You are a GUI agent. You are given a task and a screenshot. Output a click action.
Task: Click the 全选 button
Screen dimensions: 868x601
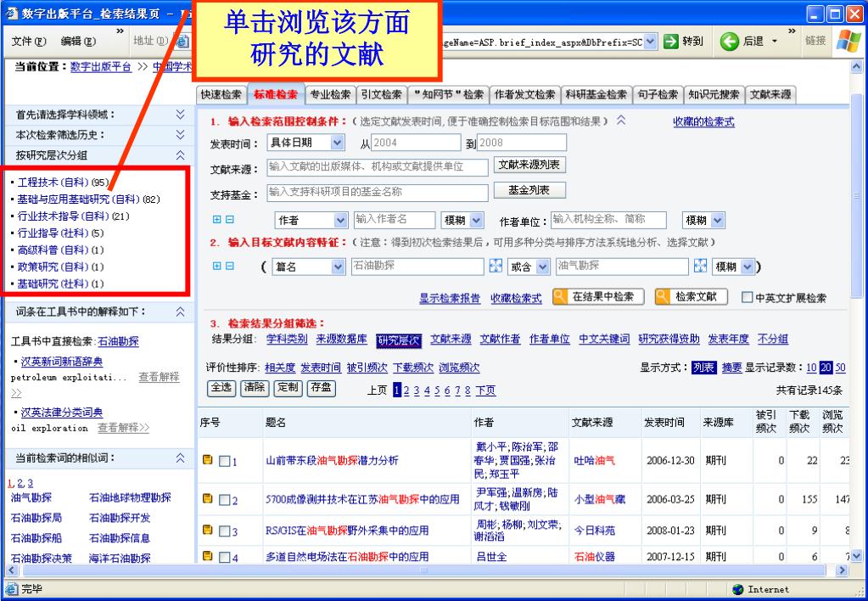pos(221,387)
